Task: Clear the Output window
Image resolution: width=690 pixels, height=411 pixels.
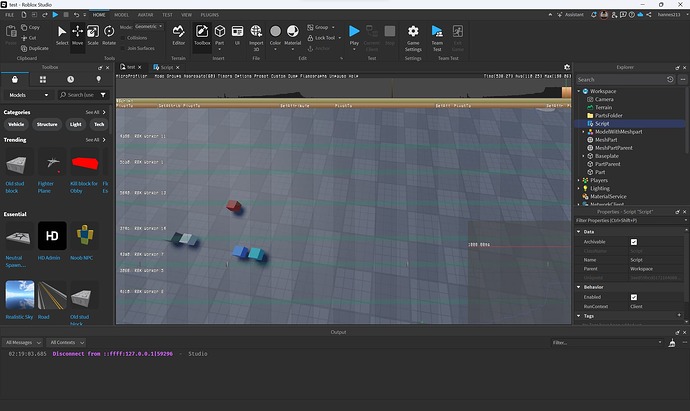Action: click(672, 343)
